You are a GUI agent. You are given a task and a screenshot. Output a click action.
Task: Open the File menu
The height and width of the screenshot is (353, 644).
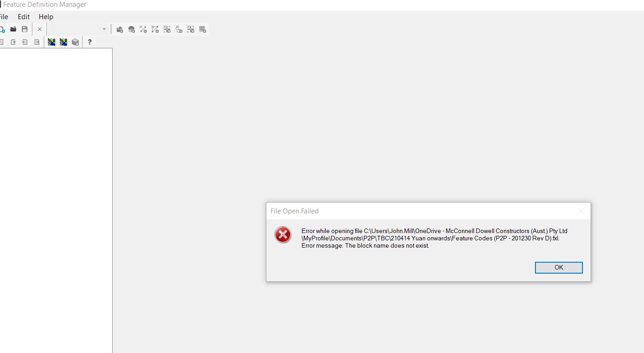point(4,16)
